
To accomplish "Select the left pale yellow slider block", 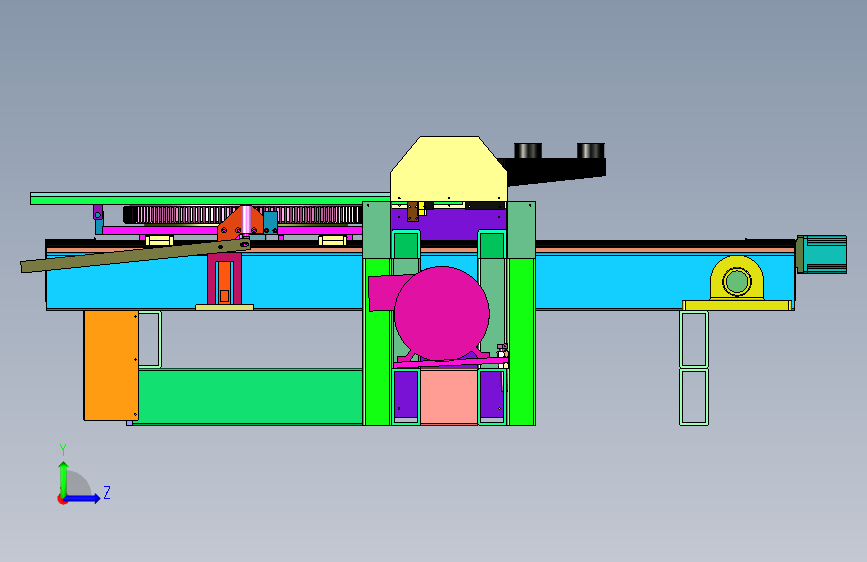I will click(159, 240).
